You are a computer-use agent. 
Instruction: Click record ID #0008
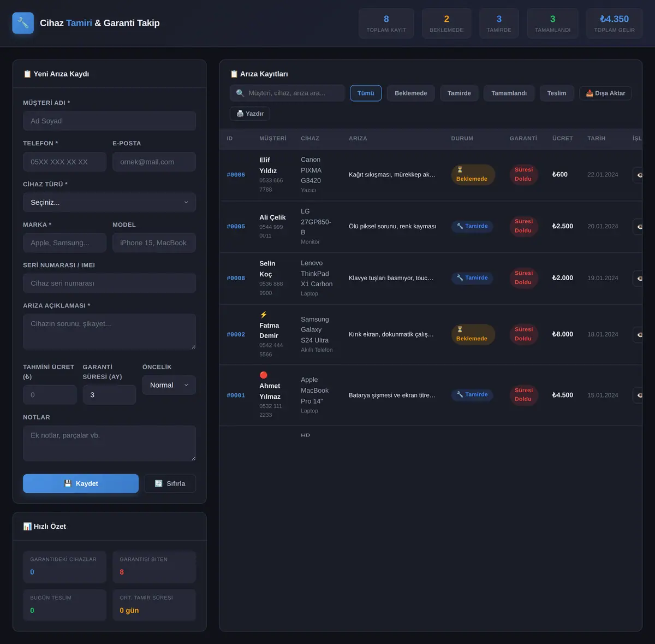pos(236,279)
